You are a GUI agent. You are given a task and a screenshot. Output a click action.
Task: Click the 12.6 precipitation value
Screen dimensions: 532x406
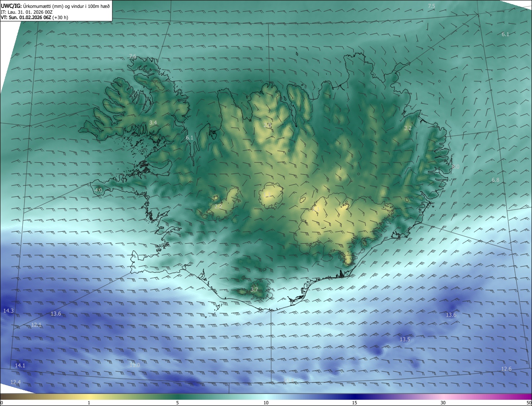(x=506, y=369)
